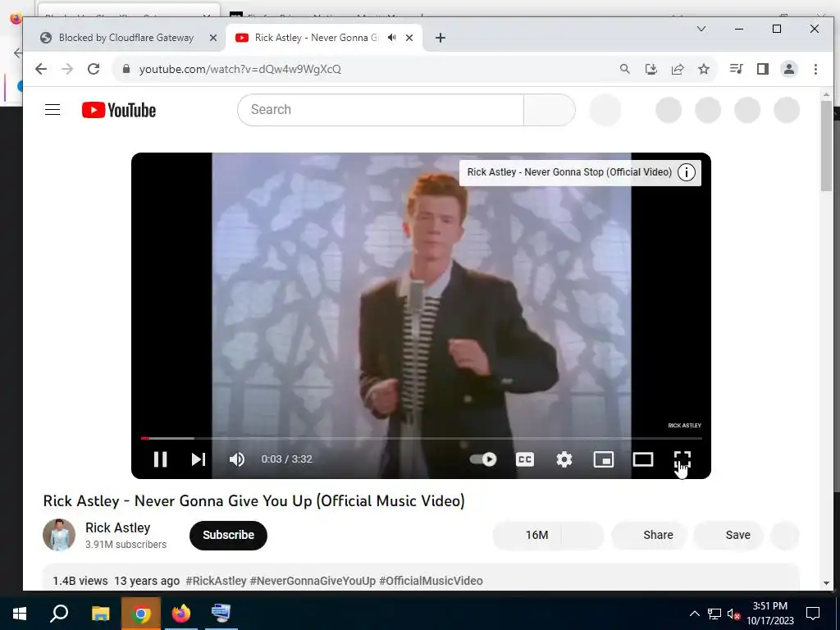View site information lock icon
The width and height of the screenshot is (840, 630).
pyautogui.click(x=126, y=69)
